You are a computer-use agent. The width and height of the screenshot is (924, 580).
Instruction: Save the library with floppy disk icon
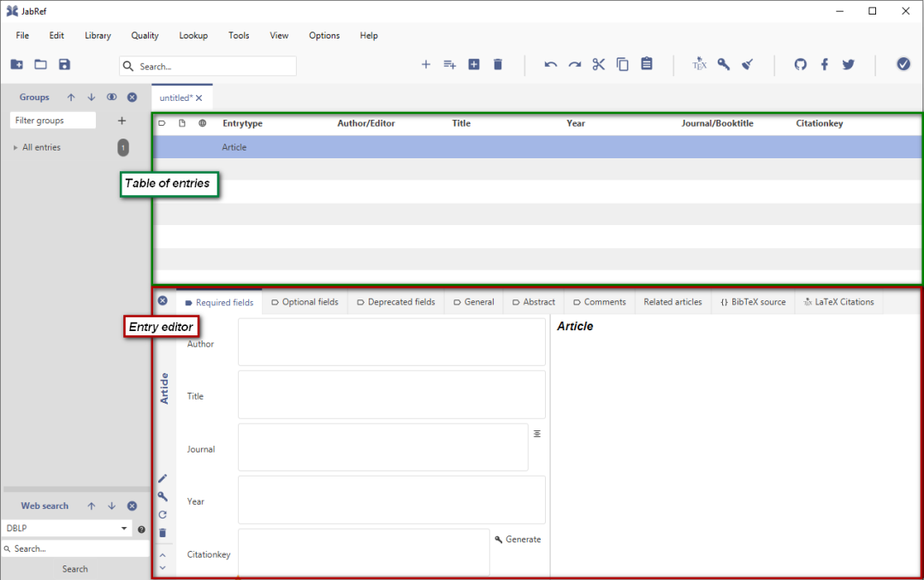point(64,64)
